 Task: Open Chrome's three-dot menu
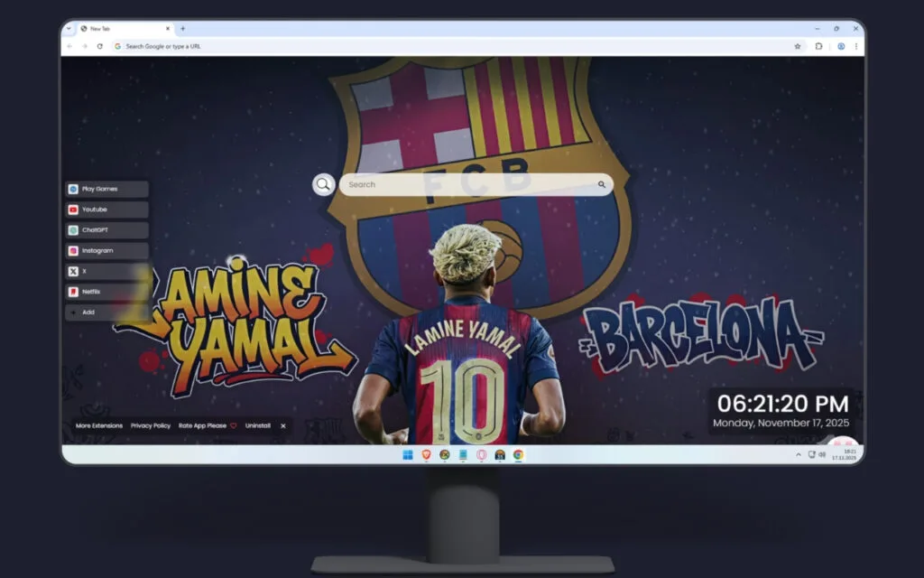pyautogui.click(x=855, y=46)
